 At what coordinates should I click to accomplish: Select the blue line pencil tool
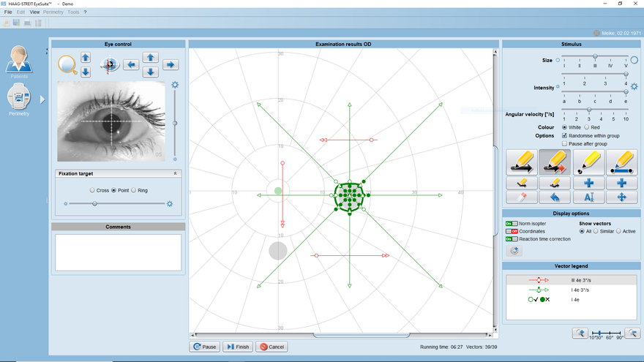(x=621, y=160)
